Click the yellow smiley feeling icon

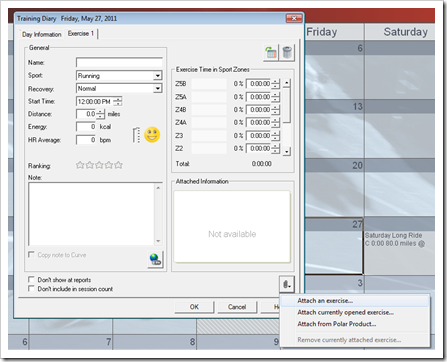[x=152, y=135]
